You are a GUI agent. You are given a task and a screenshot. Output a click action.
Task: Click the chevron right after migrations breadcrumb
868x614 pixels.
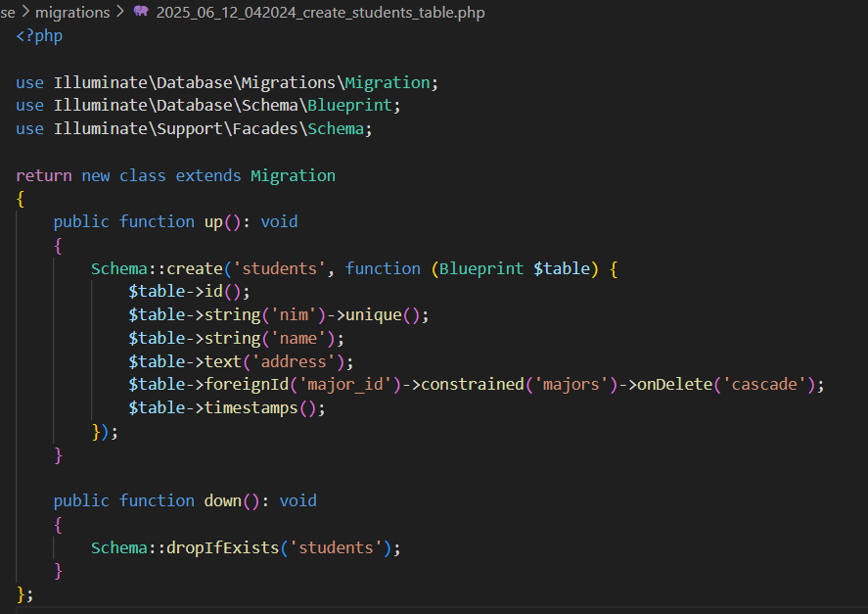coord(120,12)
